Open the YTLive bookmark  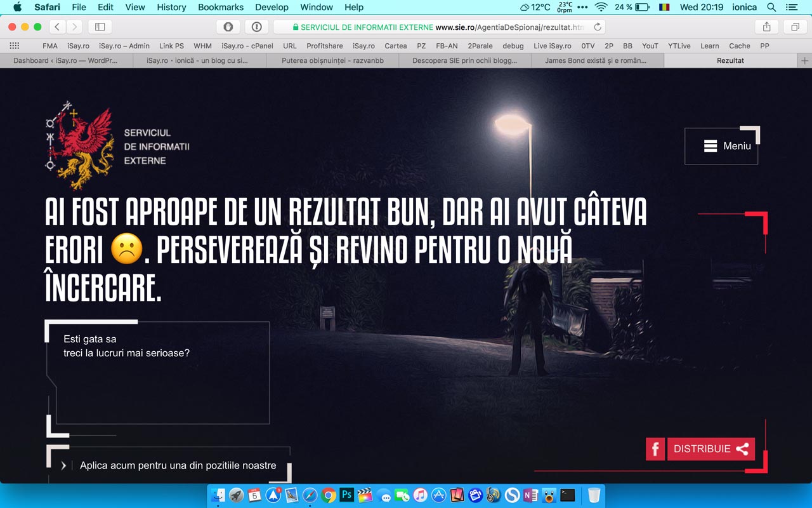pos(679,46)
